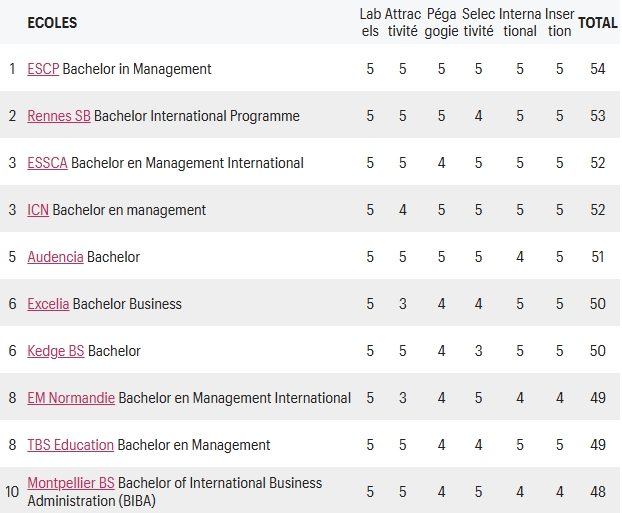622x513 pixels.
Task: Click the Labels column header
Action: point(370,23)
